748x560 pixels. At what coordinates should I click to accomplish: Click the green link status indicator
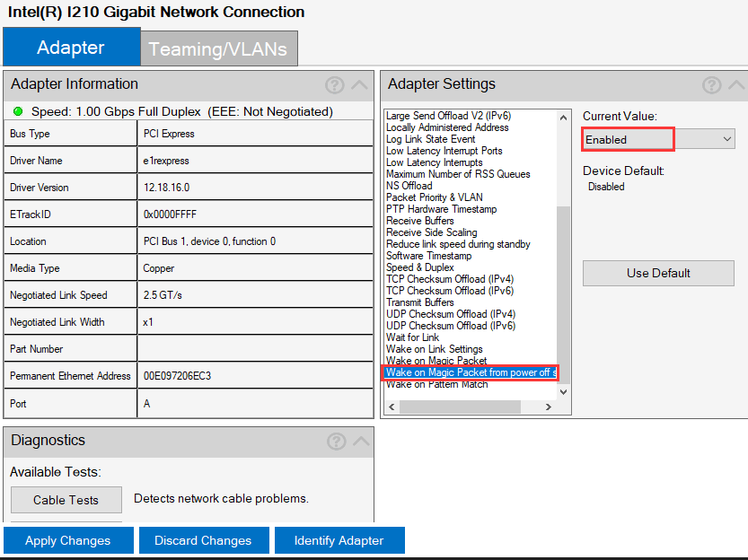click(18, 111)
